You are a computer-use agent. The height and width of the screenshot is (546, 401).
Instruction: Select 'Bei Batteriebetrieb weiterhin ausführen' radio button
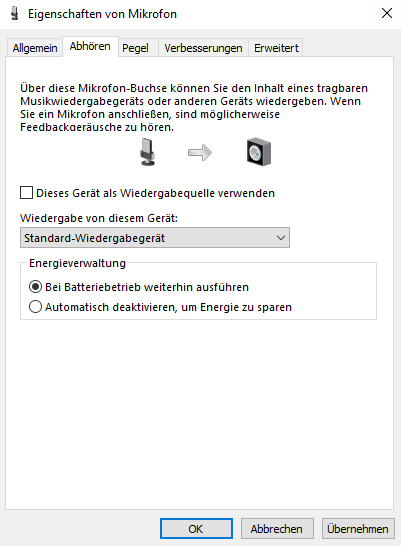pos(36,287)
